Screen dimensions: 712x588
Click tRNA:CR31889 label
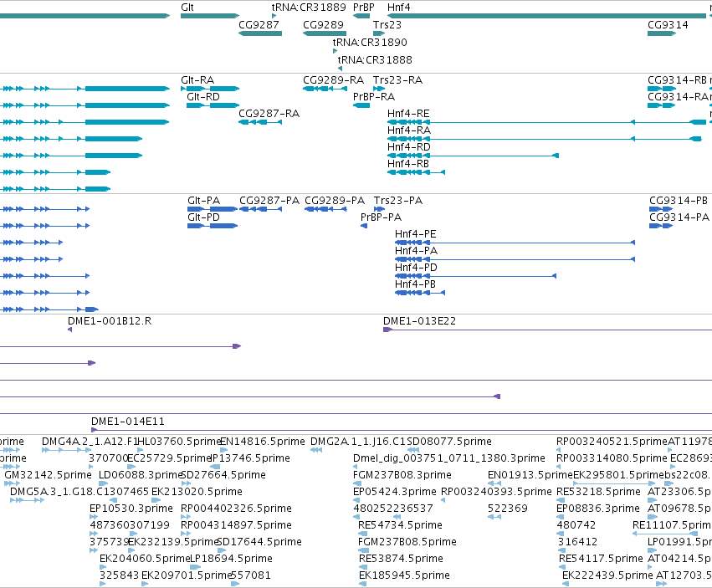click(x=309, y=8)
